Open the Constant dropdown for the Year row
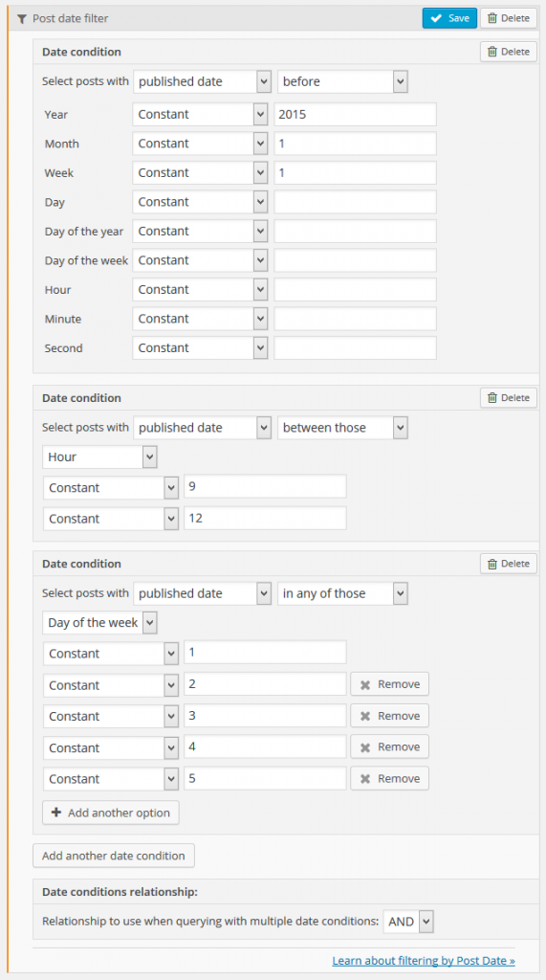The height and width of the screenshot is (980, 546). point(201,115)
